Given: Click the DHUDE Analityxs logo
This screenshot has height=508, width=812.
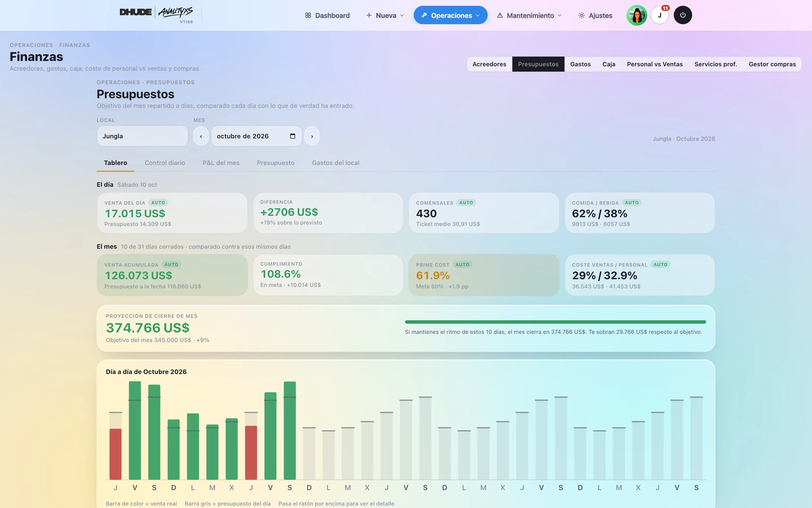Looking at the screenshot, I should [x=156, y=14].
